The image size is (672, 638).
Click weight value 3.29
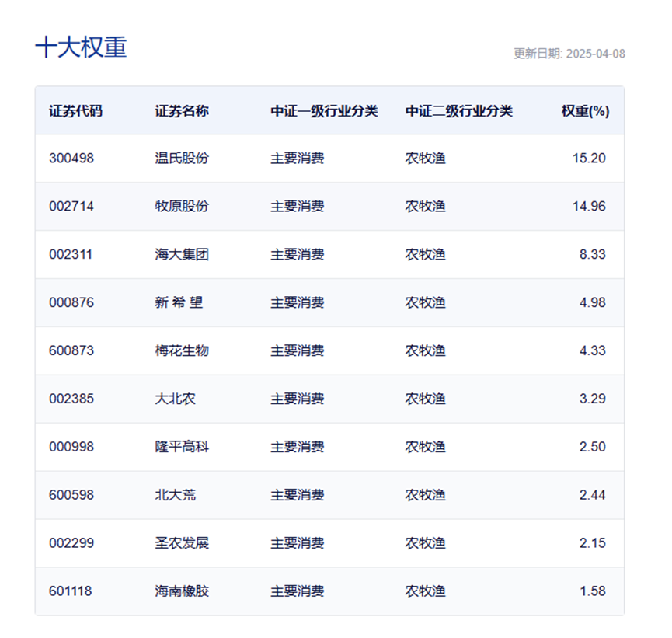(592, 399)
